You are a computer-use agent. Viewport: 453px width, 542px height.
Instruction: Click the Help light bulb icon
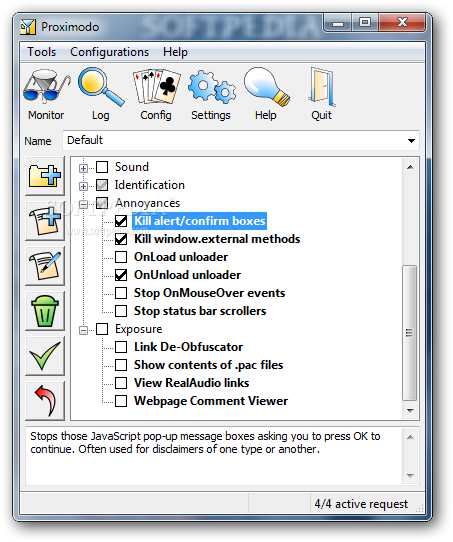coord(266,86)
